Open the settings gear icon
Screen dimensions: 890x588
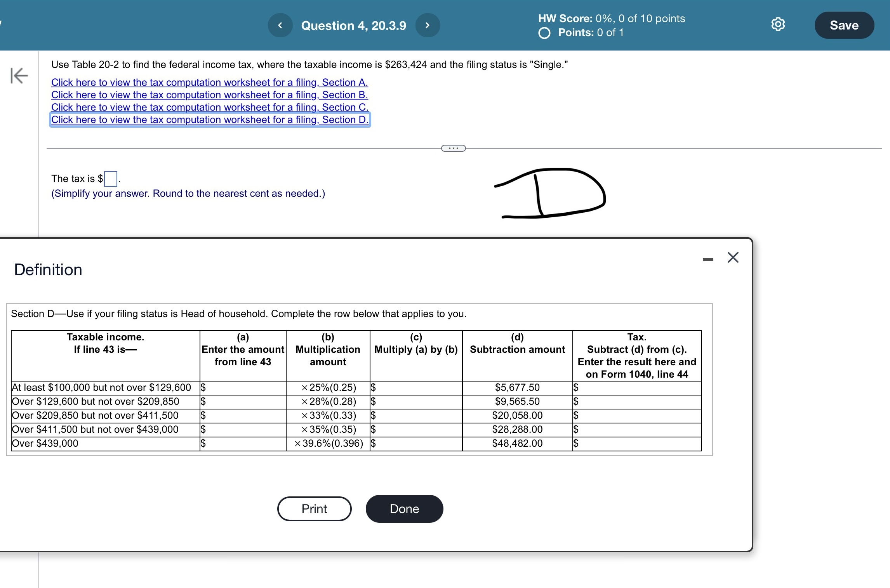click(x=778, y=24)
